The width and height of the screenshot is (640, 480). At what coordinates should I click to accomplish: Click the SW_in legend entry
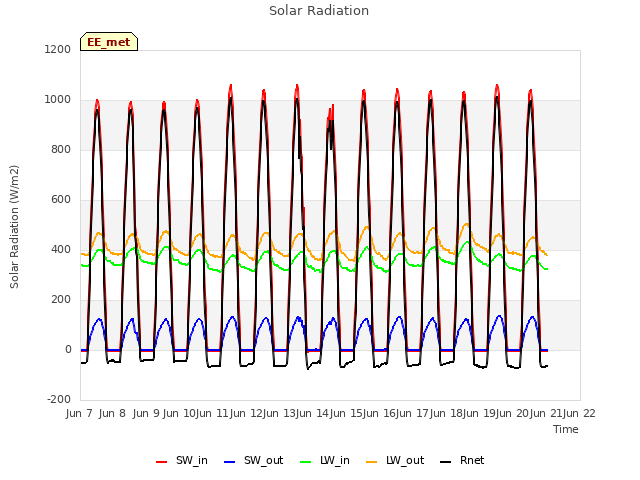tap(182, 461)
